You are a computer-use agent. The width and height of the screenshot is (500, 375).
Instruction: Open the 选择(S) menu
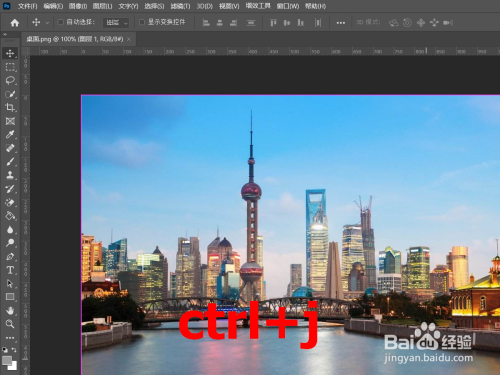point(154,6)
